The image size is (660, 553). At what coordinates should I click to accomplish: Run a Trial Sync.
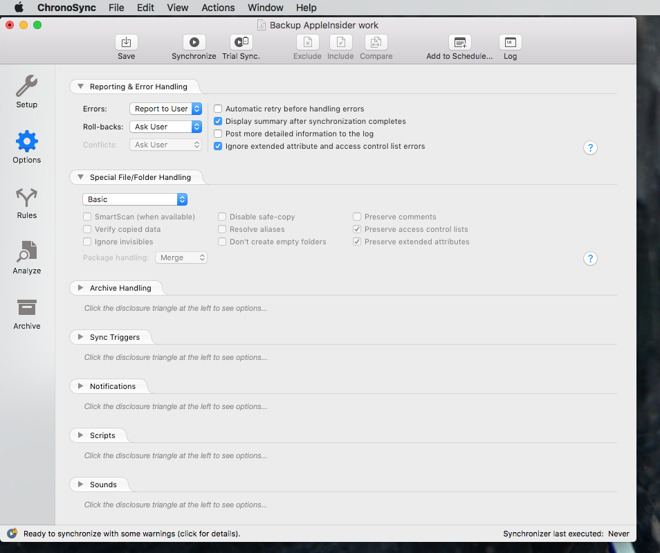[241, 43]
